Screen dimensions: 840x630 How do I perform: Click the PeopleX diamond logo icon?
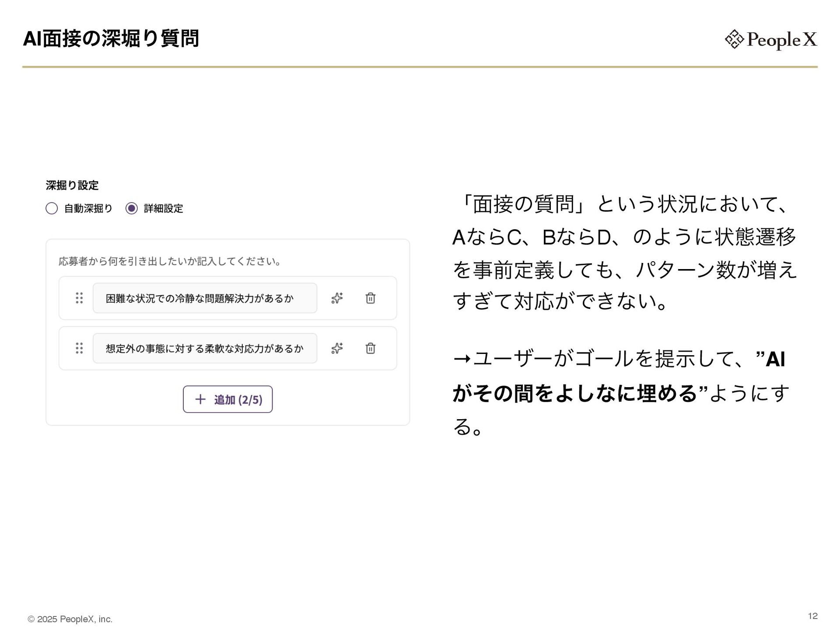pos(734,39)
